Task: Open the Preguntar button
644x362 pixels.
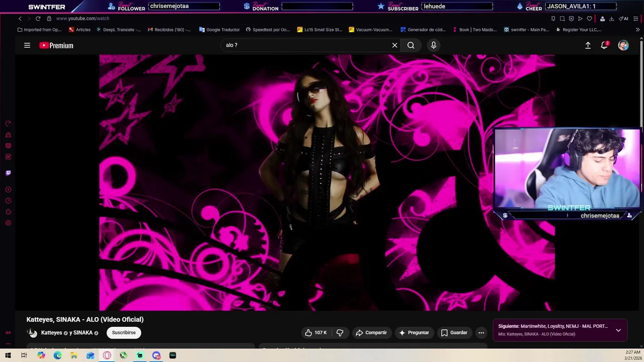Action: coord(414,332)
